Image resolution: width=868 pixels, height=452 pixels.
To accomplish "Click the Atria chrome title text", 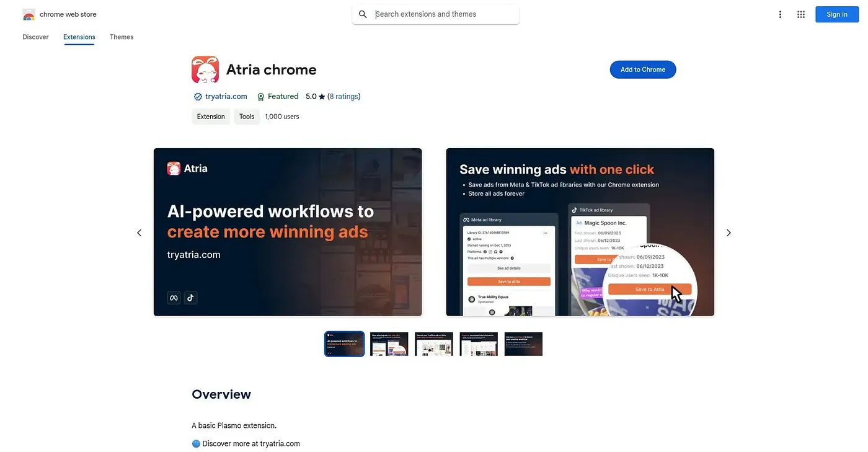I will click(272, 69).
